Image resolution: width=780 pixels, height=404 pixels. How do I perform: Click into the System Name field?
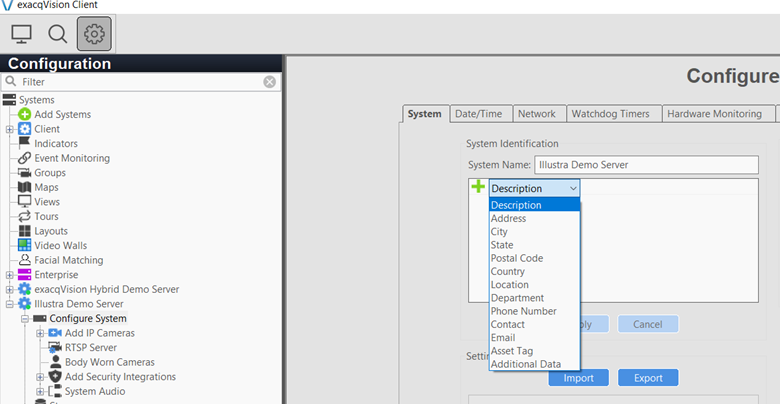point(645,164)
